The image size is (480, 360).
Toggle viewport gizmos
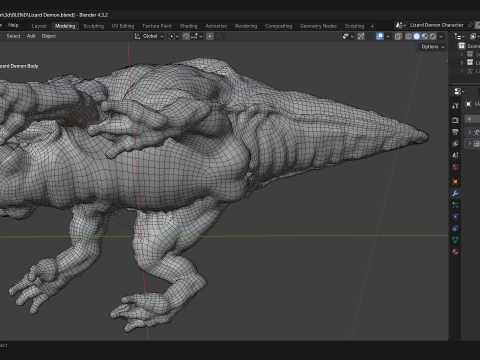pyautogui.click(x=361, y=36)
